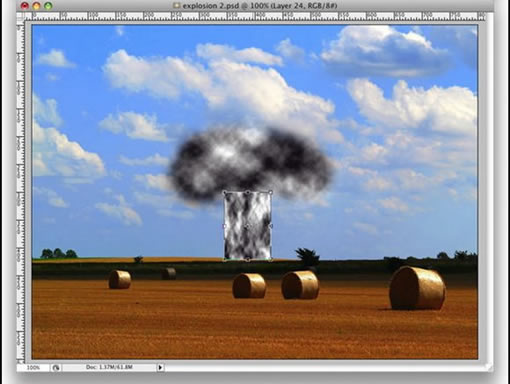The height and width of the screenshot is (384, 510).
Task: Click the window resize grip corner
Action: click(489, 367)
